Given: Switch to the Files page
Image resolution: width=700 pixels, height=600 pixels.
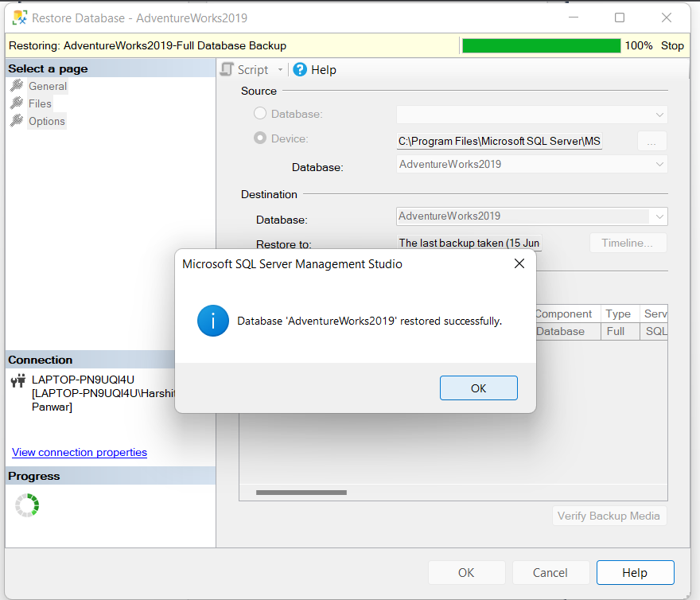Looking at the screenshot, I should (x=40, y=103).
